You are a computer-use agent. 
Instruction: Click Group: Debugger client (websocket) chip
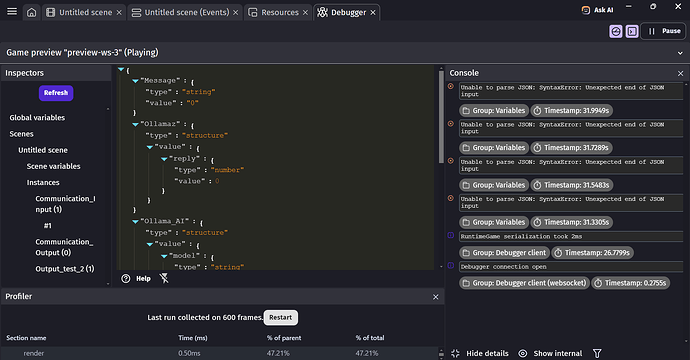(x=524, y=283)
